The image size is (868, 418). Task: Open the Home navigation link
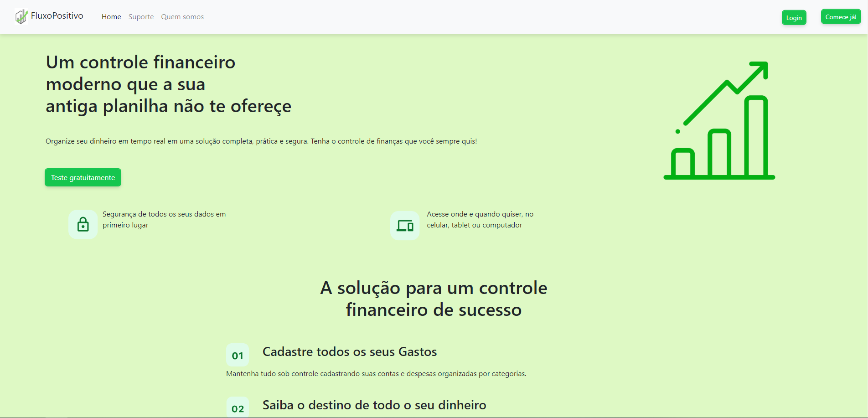coord(111,17)
